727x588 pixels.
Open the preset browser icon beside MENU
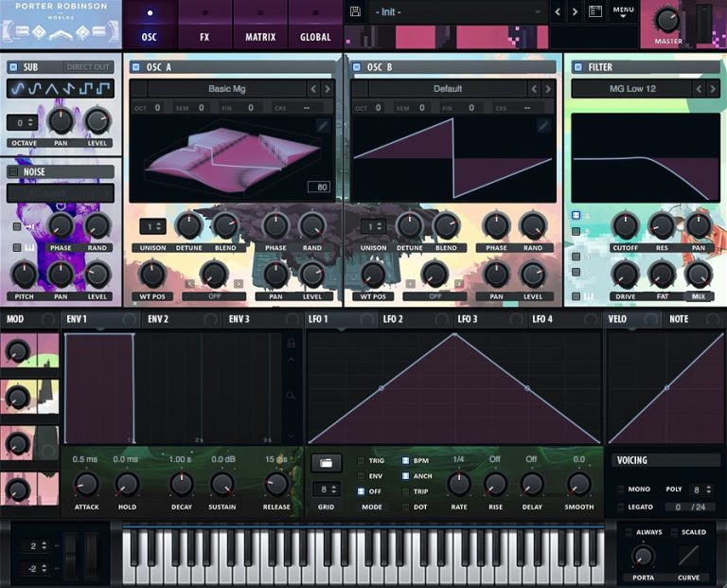(595, 12)
